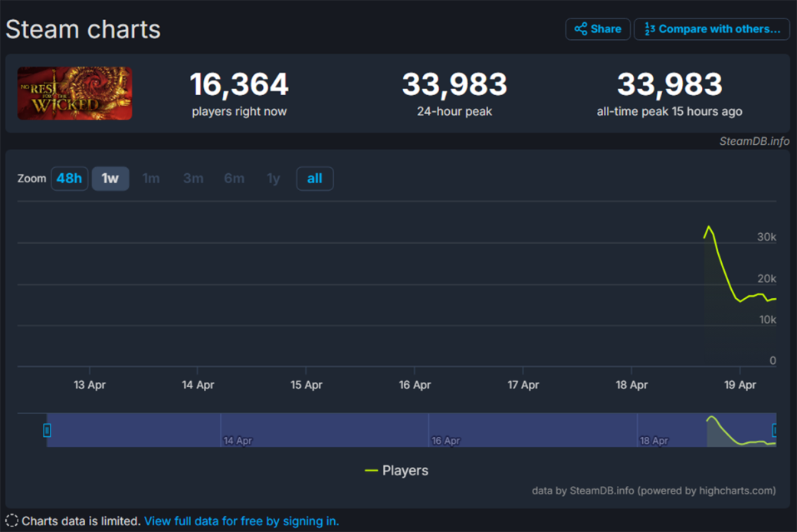Viewport: 797px width, 532px height.
Task: Choose the 3m zoom option
Action: point(193,179)
